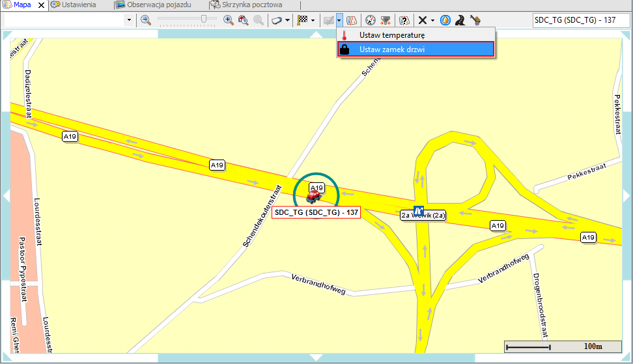Click the home zoom magnifier icon

pyautogui.click(x=244, y=20)
